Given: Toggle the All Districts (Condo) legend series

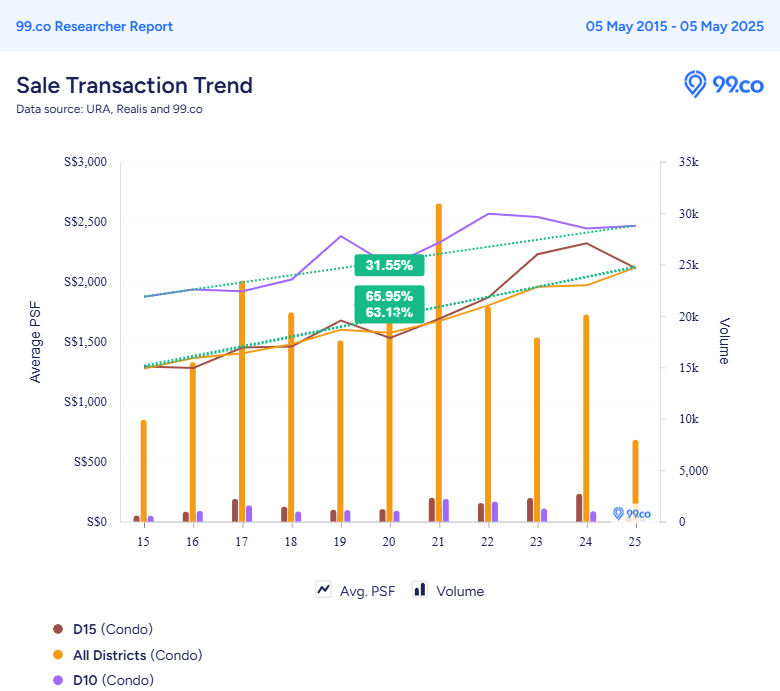Looking at the screenshot, I should [128, 655].
